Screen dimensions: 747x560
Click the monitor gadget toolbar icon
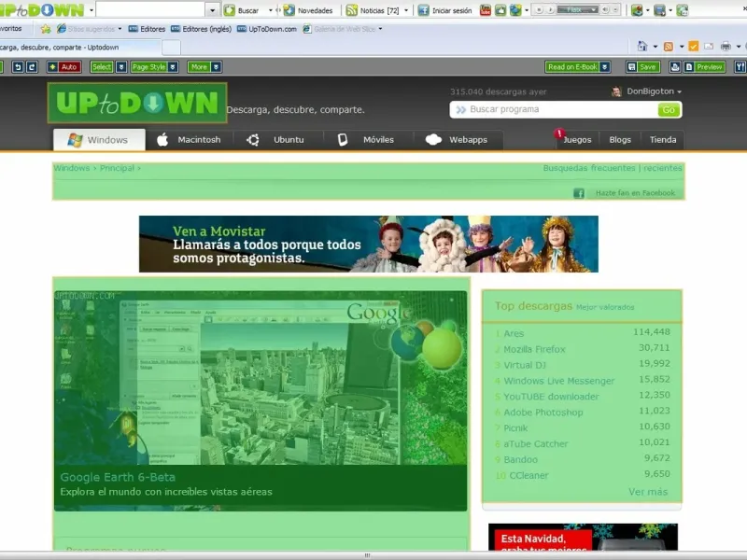[x=660, y=10]
